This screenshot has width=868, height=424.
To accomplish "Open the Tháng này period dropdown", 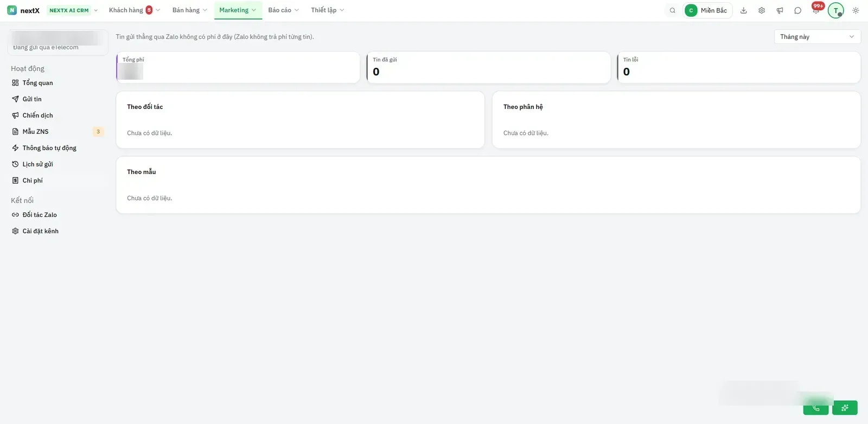I will click(x=817, y=37).
